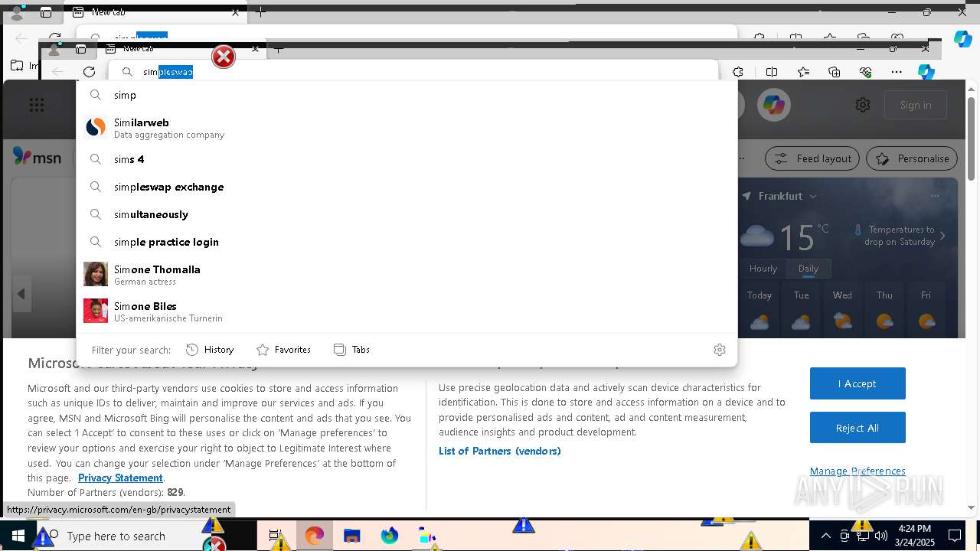Switch weather to Hourly tab
The height and width of the screenshot is (551, 980).
point(763,269)
